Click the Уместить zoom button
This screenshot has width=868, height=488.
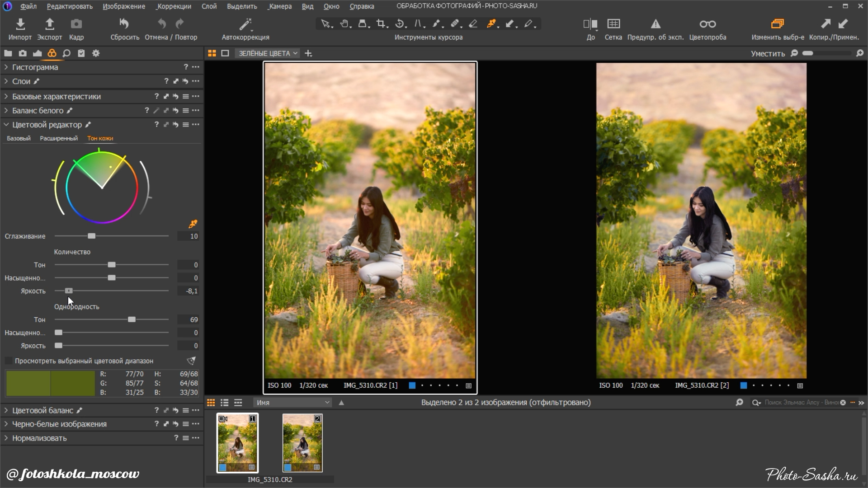click(768, 53)
